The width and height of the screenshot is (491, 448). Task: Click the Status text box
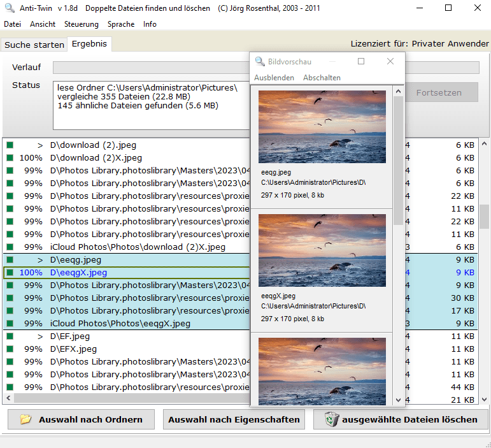point(152,105)
